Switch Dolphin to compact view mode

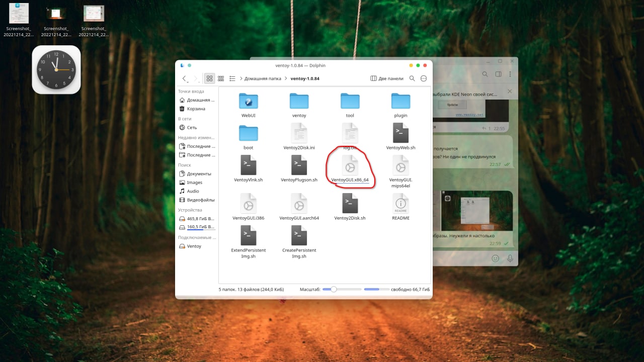click(x=221, y=78)
